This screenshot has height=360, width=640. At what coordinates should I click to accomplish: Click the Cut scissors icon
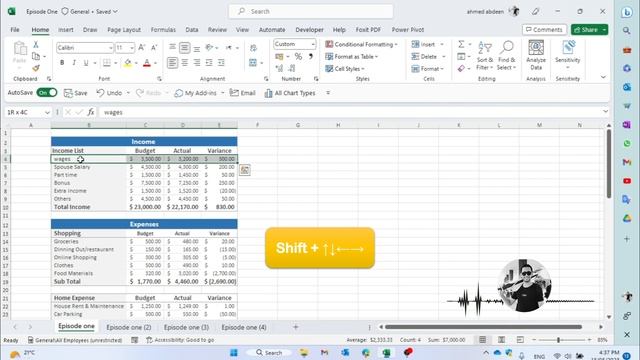36,44
